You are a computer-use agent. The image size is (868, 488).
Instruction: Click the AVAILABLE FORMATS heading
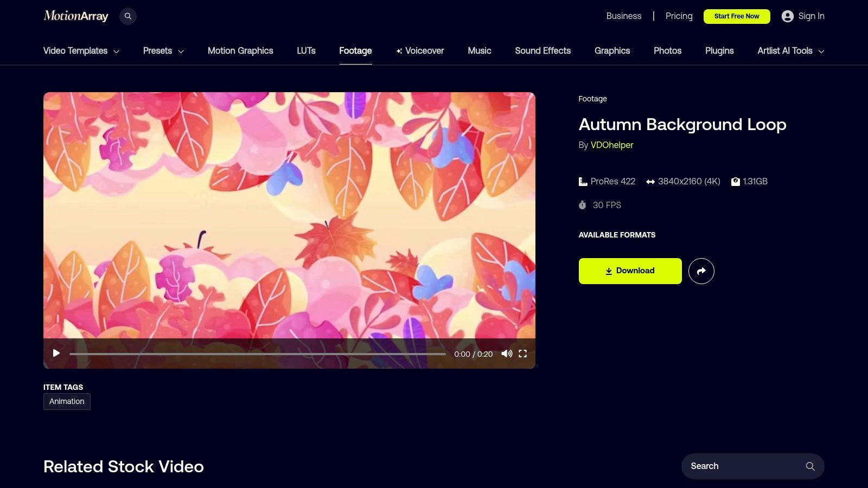[x=617, y=235]
